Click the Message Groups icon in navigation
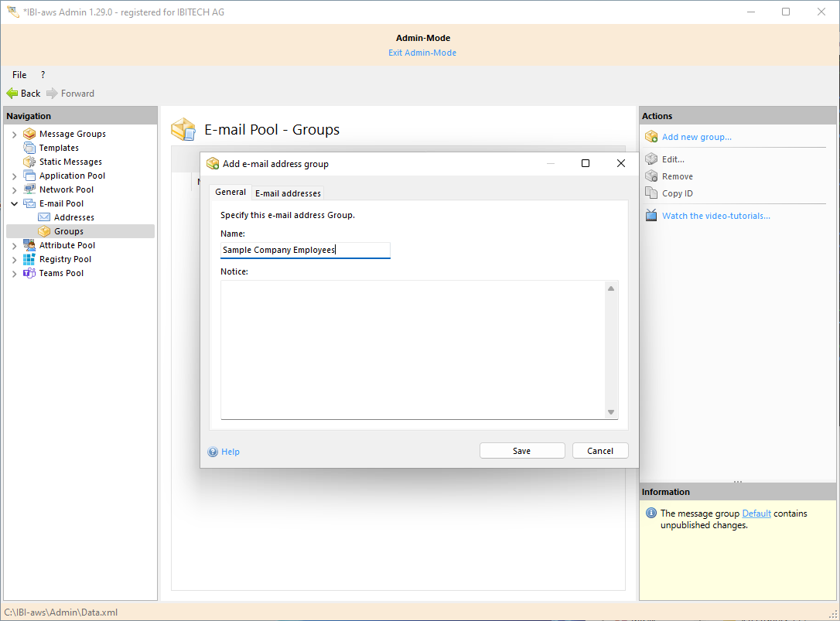 (29, 134)
